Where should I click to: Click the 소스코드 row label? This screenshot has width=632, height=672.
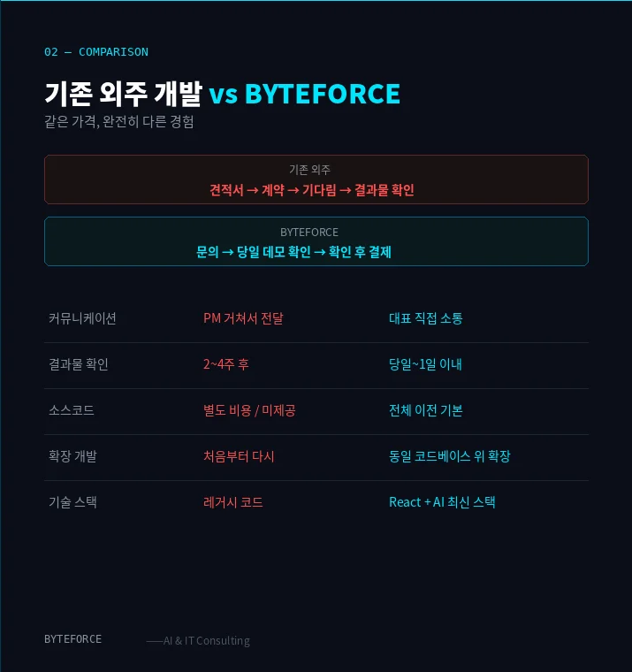coord(72,410)
